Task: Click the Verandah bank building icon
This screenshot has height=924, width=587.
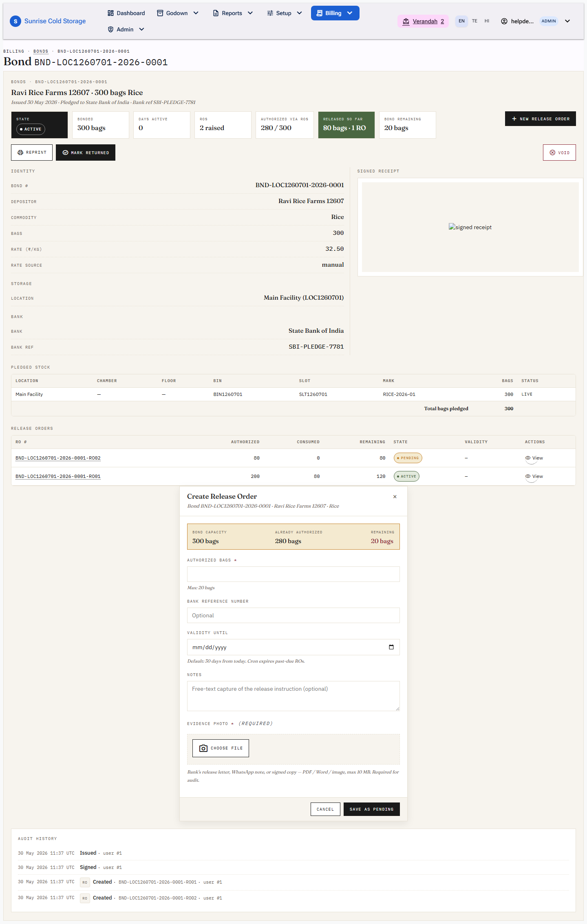Action: point(406,21)
